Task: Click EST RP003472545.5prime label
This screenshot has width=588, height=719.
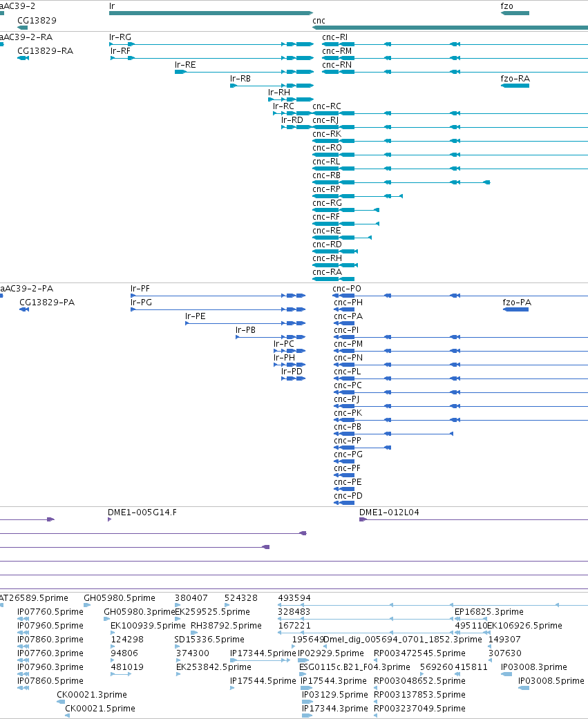Action: coord(419,653)
